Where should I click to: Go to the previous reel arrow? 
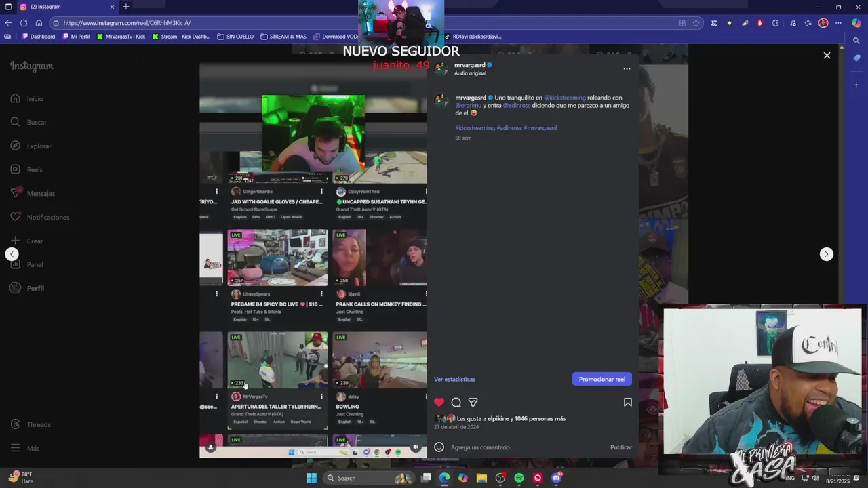coord(12,254)
